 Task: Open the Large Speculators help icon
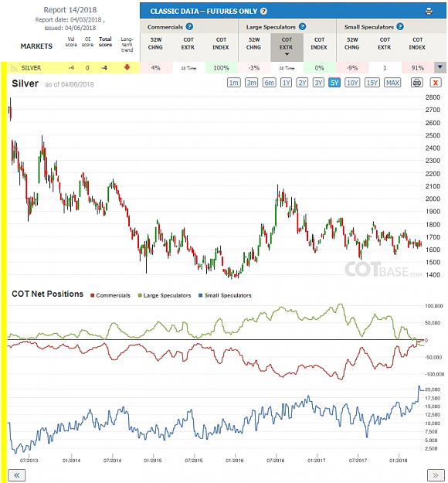302,27
